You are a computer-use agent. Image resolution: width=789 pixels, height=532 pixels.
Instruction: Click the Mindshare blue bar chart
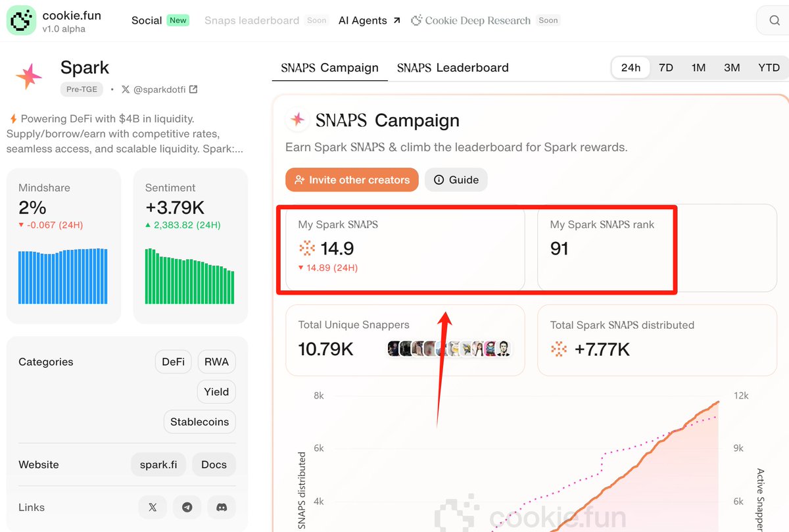tap(63, 276)
